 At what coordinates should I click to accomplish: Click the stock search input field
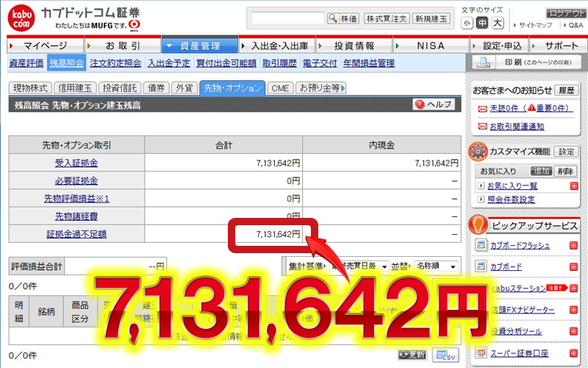tap(287, 18)
